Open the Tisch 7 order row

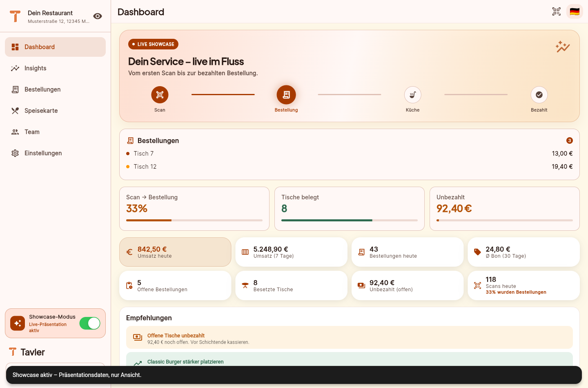[350, 154]
